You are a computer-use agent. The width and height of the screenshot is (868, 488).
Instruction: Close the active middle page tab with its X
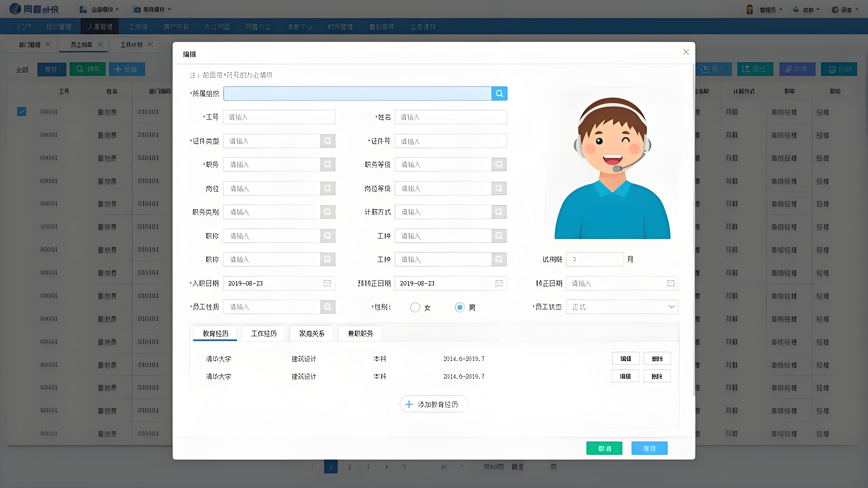[x=100, y=44]
